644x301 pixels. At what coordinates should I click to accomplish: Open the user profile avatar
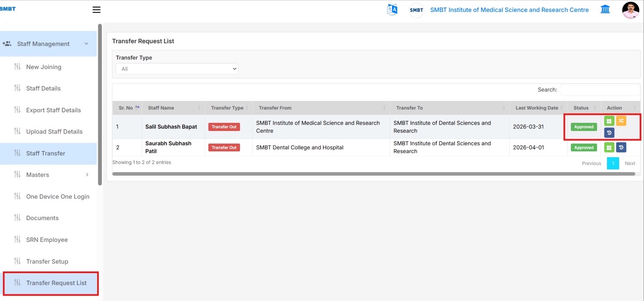tap(631, 10)
